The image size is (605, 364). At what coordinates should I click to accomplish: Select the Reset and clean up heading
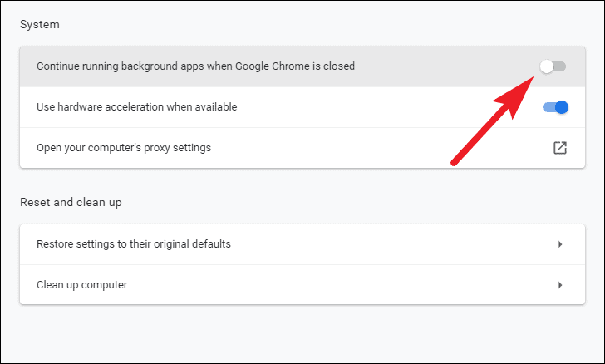[x=71, y=202]
